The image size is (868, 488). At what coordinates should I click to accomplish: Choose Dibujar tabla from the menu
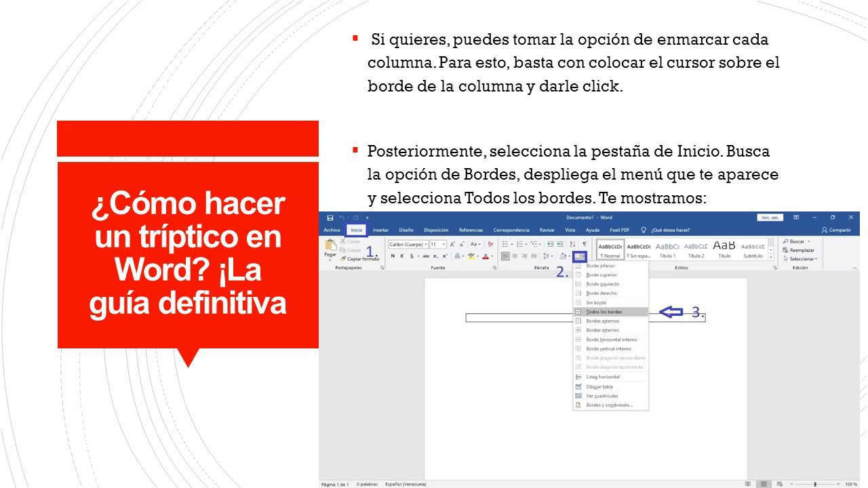click(610, 386)
